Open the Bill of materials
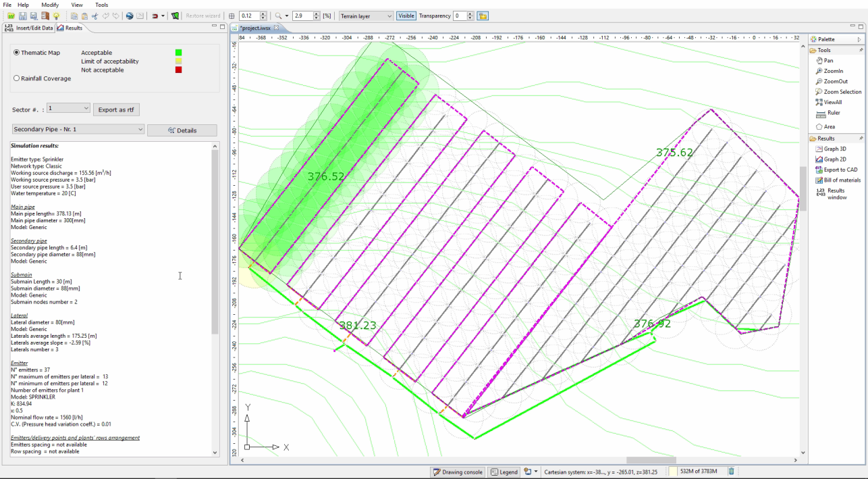 pyautogui.click(x=842, y=180)
